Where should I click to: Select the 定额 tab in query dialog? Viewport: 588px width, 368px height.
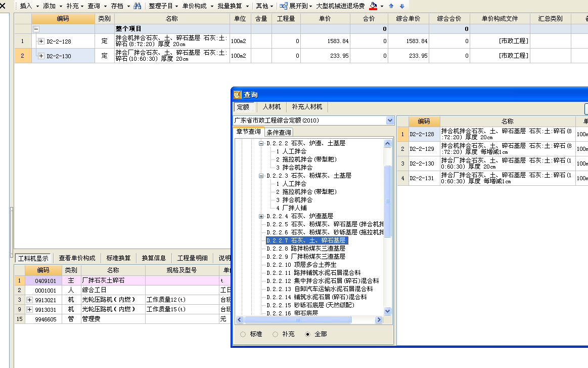(243, 107)
